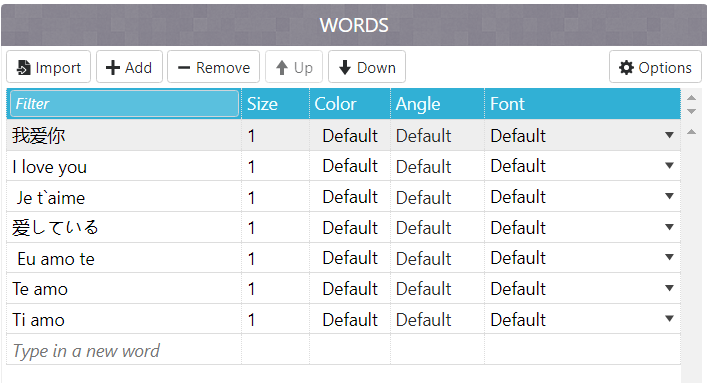Set color for the I love you row

coord(350,166)
